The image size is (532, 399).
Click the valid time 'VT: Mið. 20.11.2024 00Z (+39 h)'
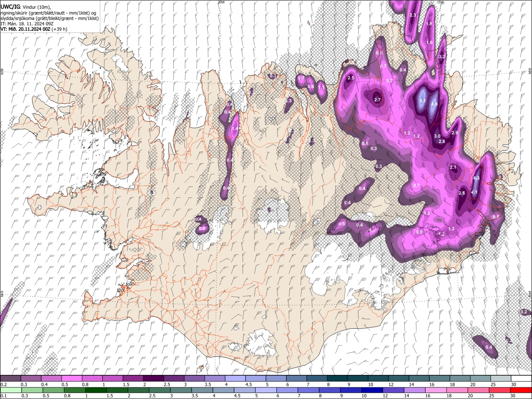click(x=34, y=29)
